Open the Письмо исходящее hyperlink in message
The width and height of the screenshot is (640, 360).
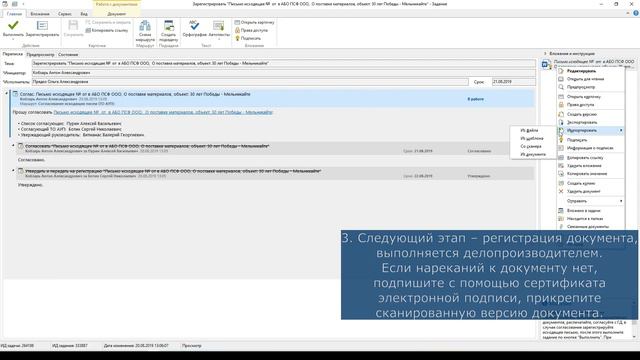163,112
